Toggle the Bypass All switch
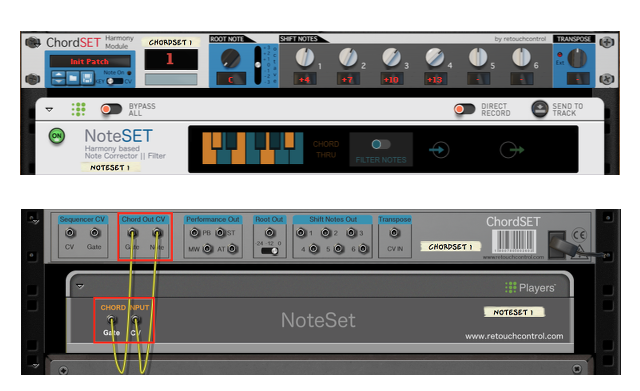The width and height of the screenshot is (640, 391). click(x=111, y=109)
